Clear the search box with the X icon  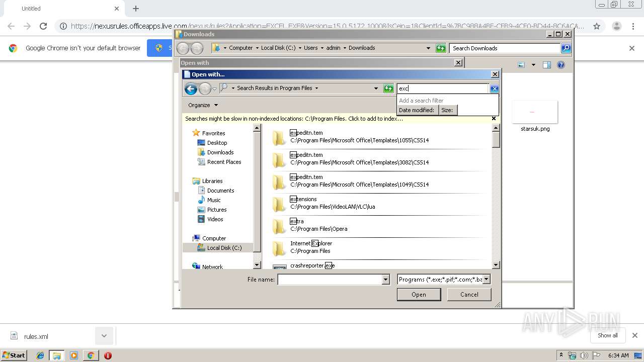point(494,88)
